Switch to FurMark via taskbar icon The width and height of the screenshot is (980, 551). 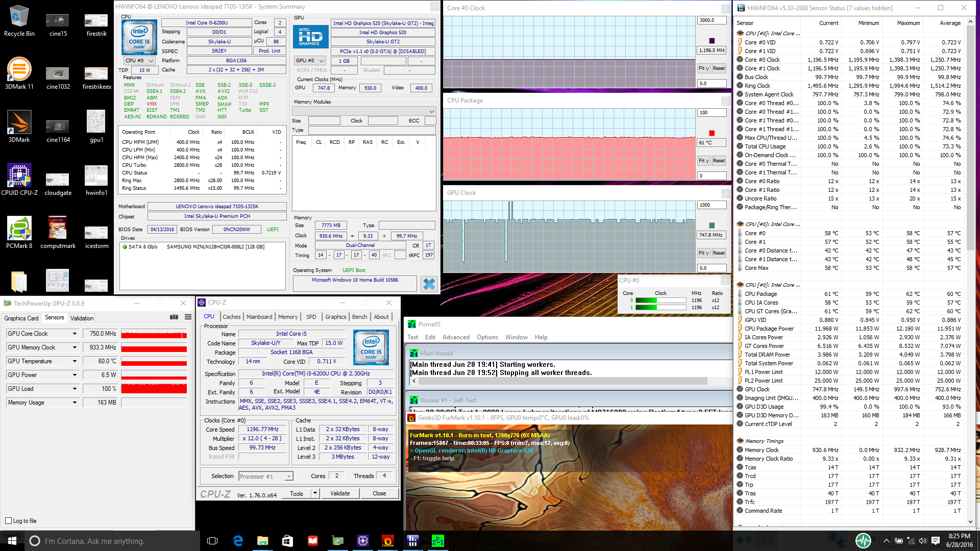point(388,541)
